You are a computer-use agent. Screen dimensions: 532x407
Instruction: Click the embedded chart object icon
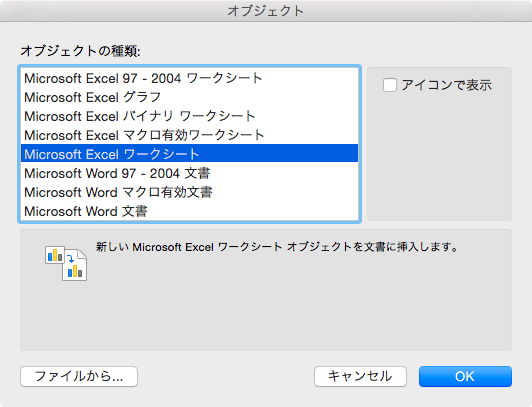(x=66, y=263)
